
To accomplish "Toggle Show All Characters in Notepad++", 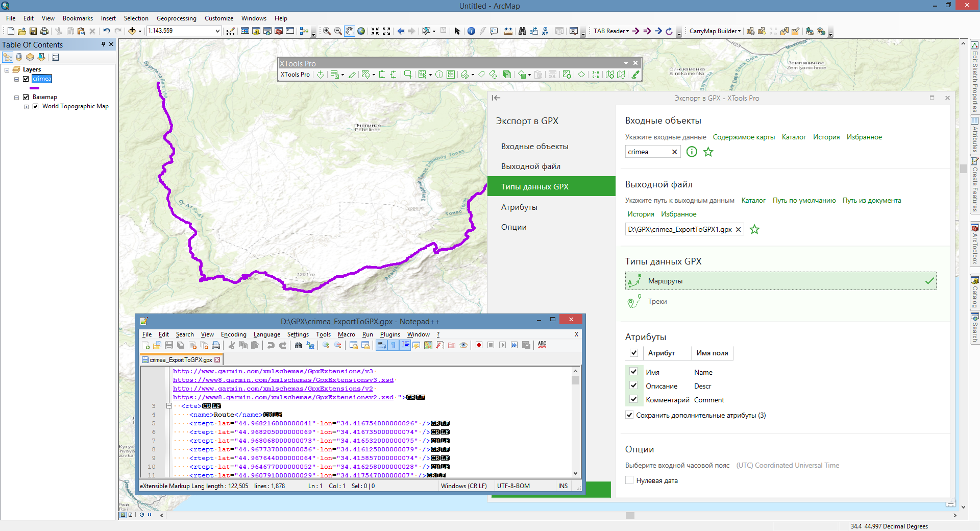I will (x=394, y=345).
